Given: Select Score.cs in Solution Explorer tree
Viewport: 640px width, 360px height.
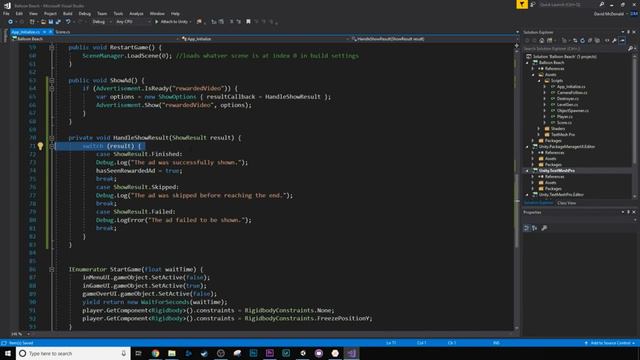Looking at the screenshot, I should 564,122.
